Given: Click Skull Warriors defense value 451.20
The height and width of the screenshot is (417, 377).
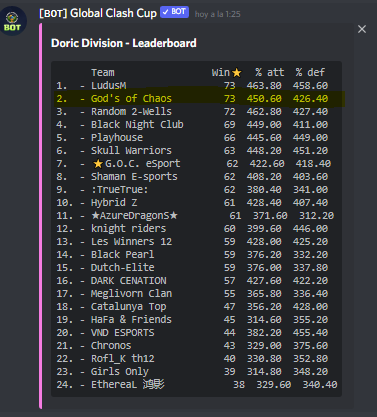Looking at the screenshot, I should point(310,150).
